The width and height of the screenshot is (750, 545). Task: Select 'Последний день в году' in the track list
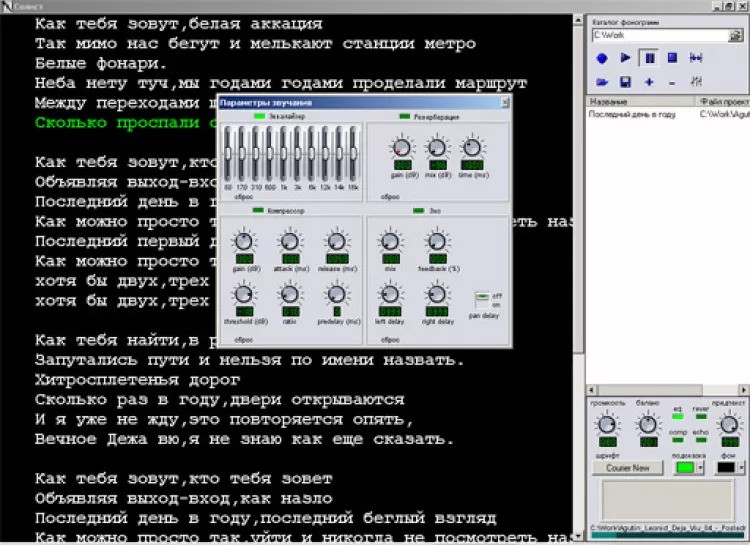[x=631, y=114]
